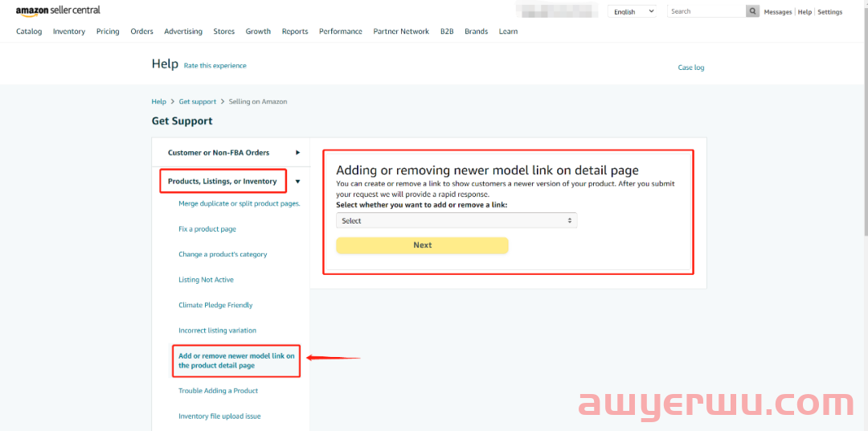The height and width of the screenshot is (431, 868).
Task: Click the search magnifier icon
Action: tap(752, 11)
